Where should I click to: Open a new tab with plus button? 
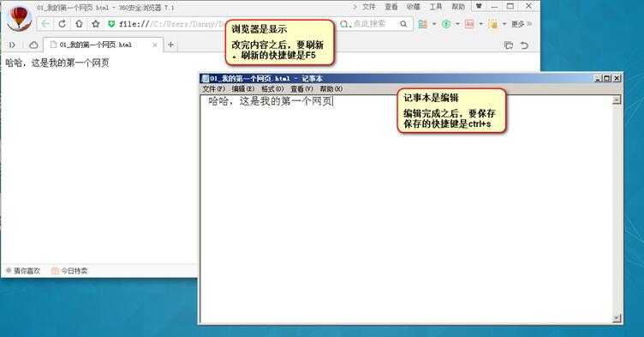tap(171, 45)
